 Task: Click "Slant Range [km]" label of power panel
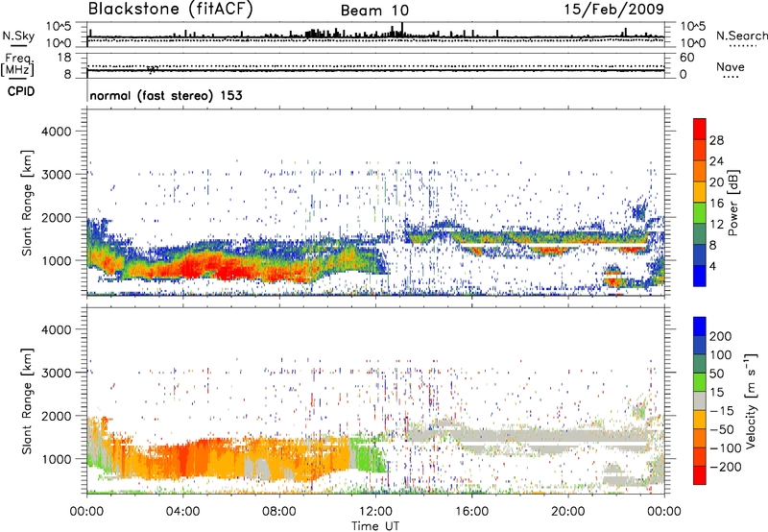point(27,203)
